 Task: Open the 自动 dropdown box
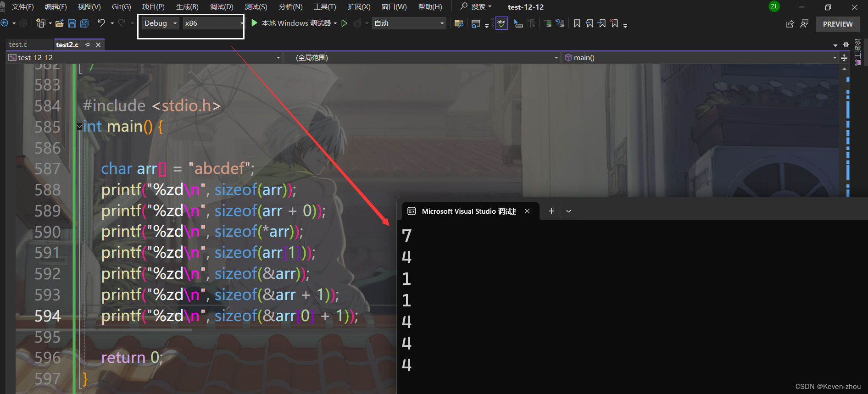(x=409, y=23)
